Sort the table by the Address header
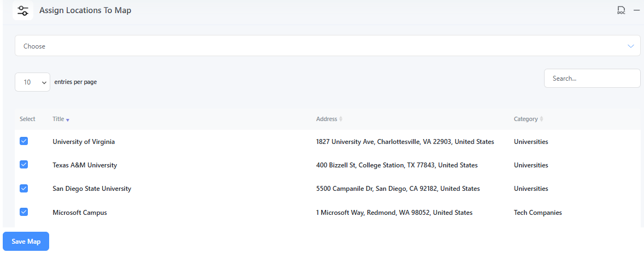Screen dimensions: 644x253 tap(327, 119)
